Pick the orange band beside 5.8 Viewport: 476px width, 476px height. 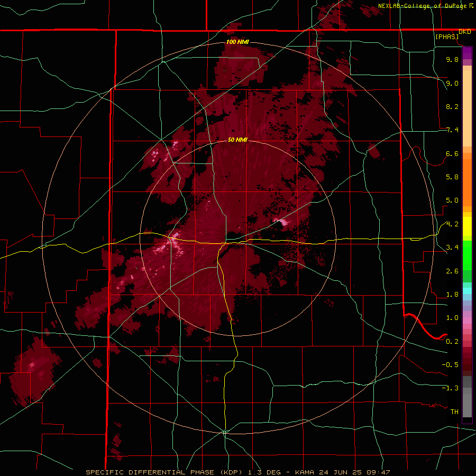coord(467,182)
